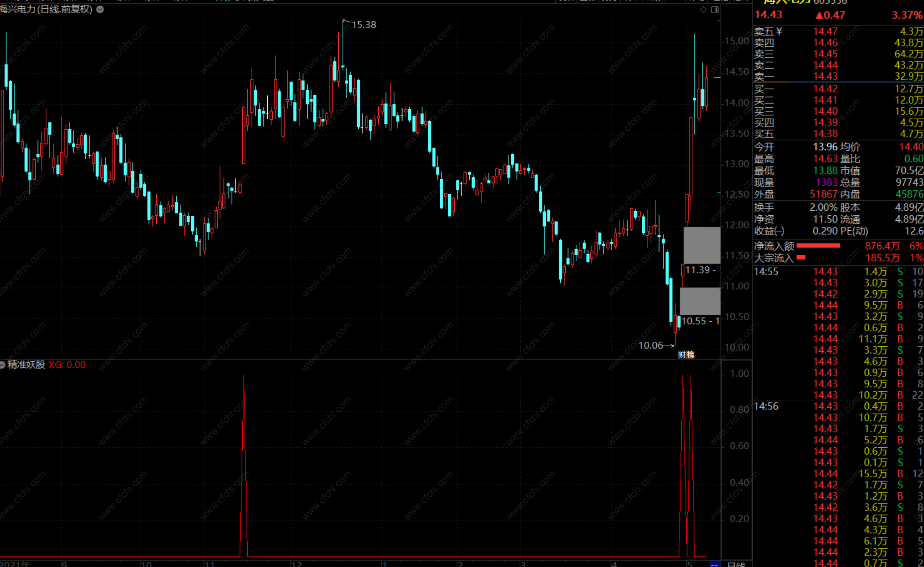Click the 收益(-) earnings label toggle

769,231
